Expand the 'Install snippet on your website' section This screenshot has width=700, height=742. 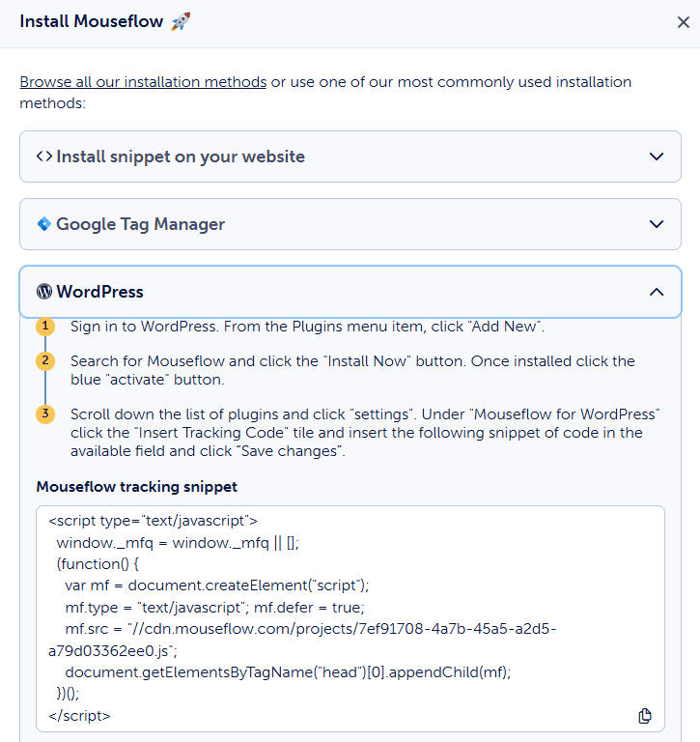click(350, 157)
